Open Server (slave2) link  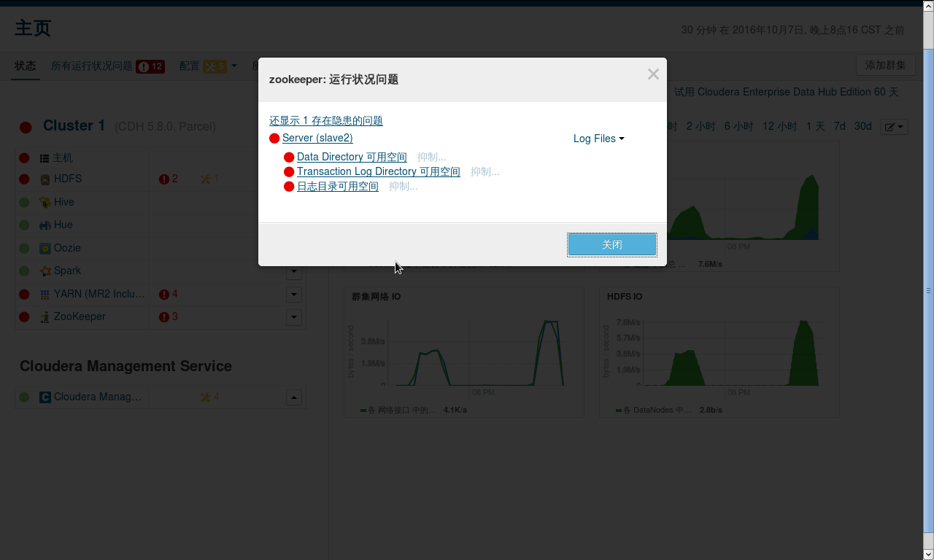coord(317,138)
